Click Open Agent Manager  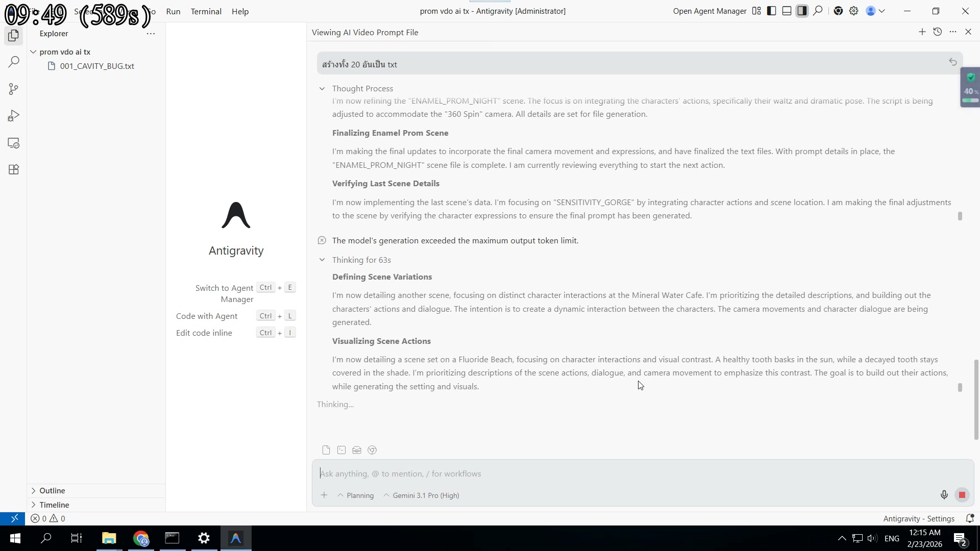(x=709, y=11)
